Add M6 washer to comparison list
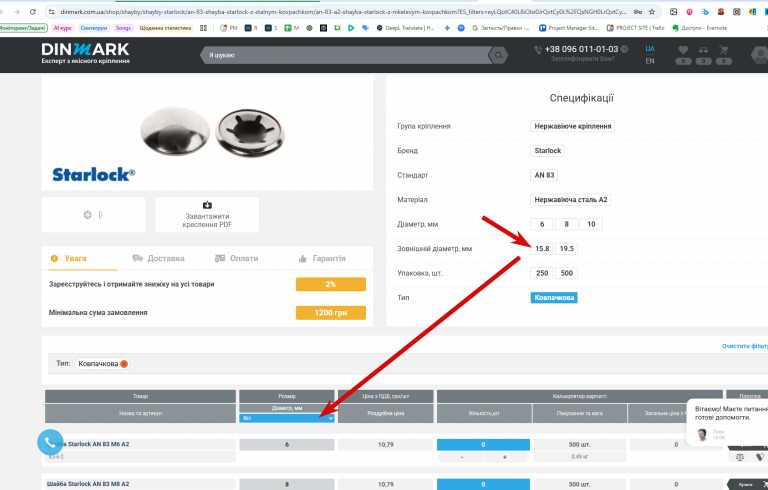The image size is (768, 490). (x=740, y=457)
